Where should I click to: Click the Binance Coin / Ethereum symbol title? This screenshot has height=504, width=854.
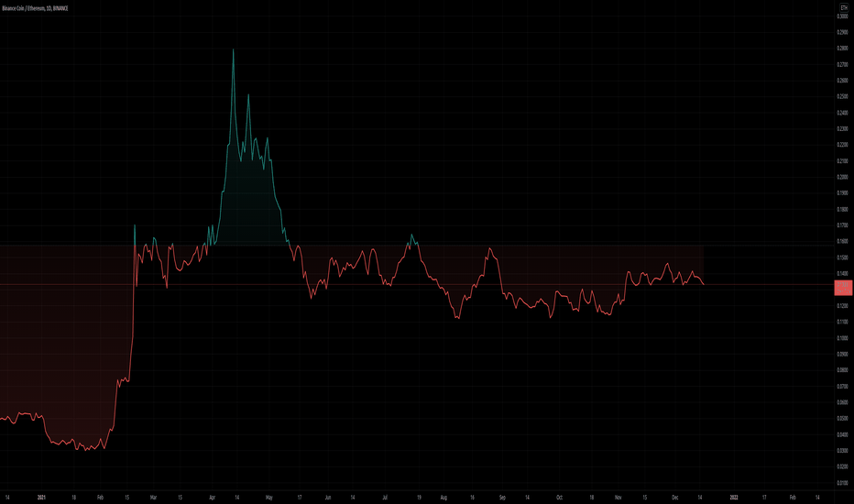click(x=35, y=8)
